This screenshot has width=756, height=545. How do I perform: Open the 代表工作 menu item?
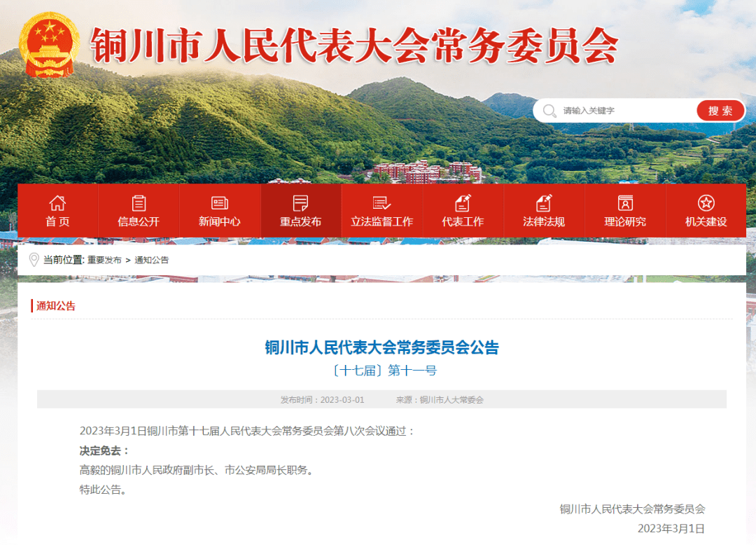[x=463, y=211]
